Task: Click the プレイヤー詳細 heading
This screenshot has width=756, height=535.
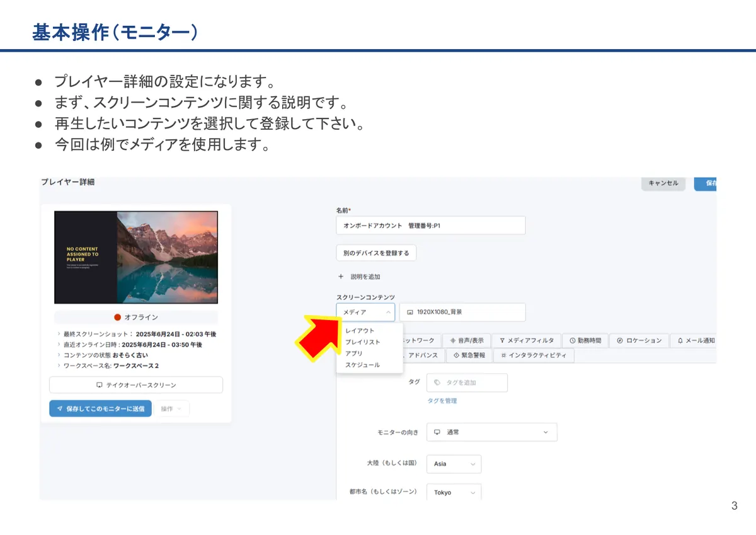Action: (x=67, y=182)
